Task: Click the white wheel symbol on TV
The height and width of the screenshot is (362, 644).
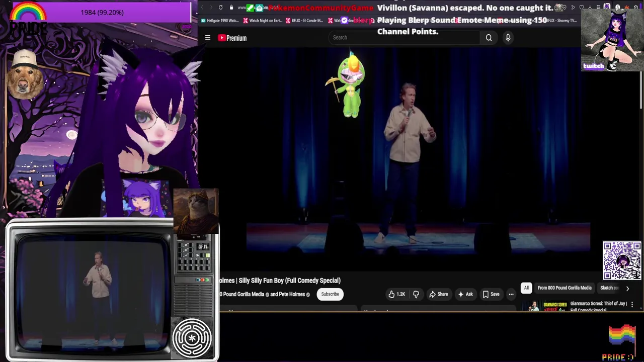Action: point(192,338)
